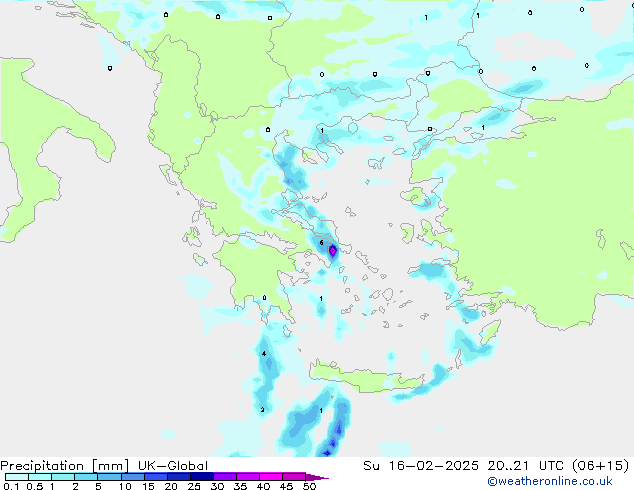Click the map value '4' southwest of Peloponnese
Viewport: 634px width, 490px height.
pos(264,354)
